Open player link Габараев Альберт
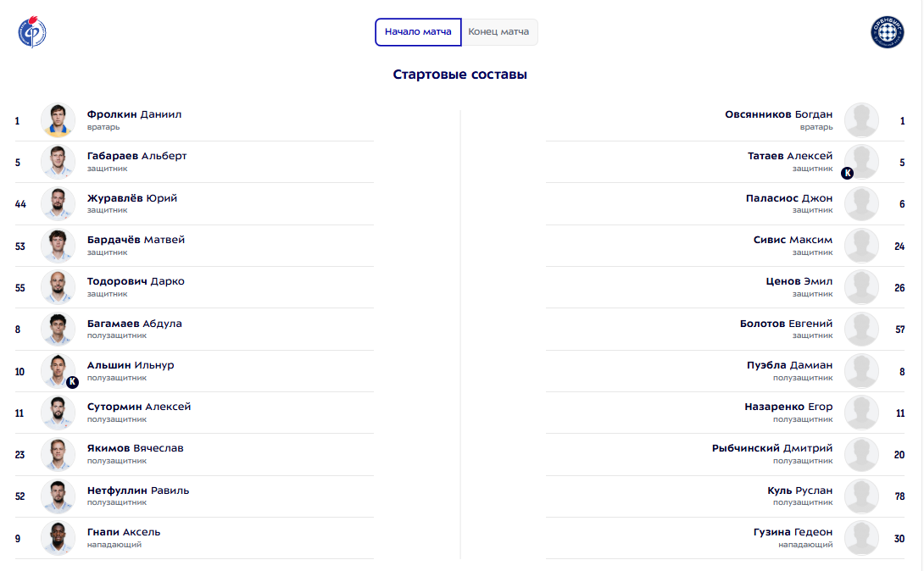The image size is (924, 571). (x=136, y=156)
